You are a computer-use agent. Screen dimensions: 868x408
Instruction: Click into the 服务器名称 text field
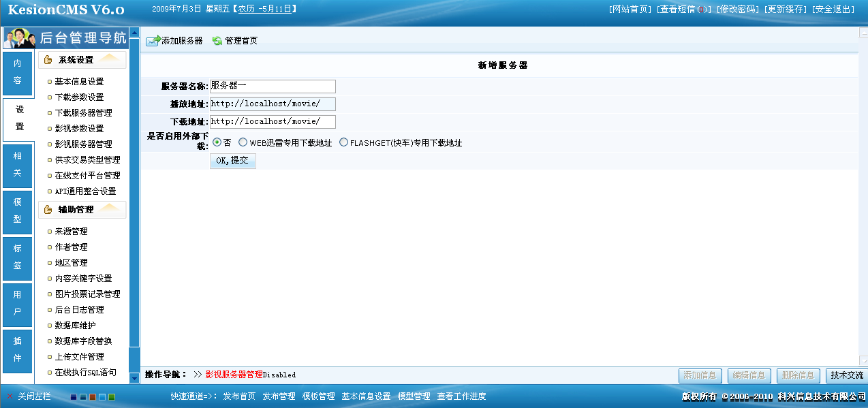pos(273,87)
